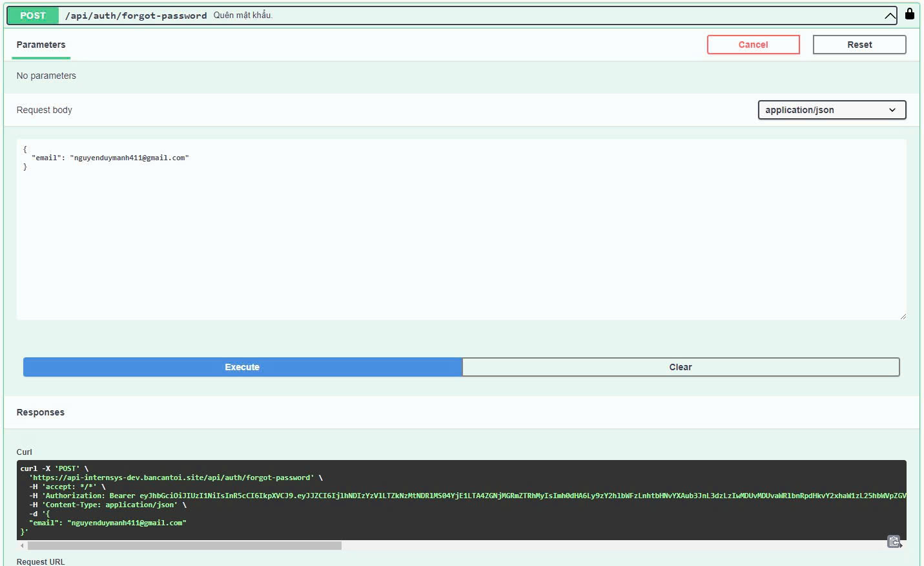The width and height of the screenshot is (924, 566).
Task: Click the Responses section header
Action: pos(41,412)
